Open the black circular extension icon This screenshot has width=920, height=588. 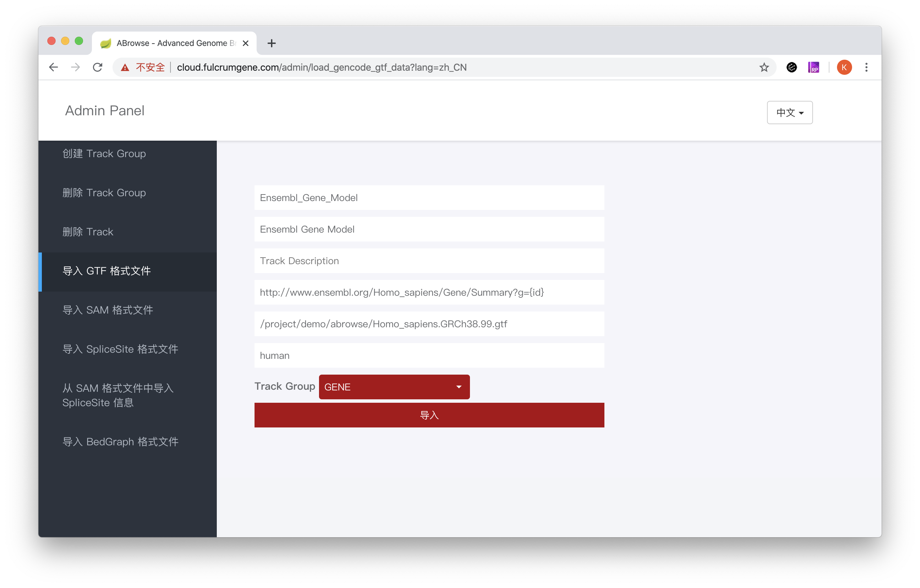(792, 67)
